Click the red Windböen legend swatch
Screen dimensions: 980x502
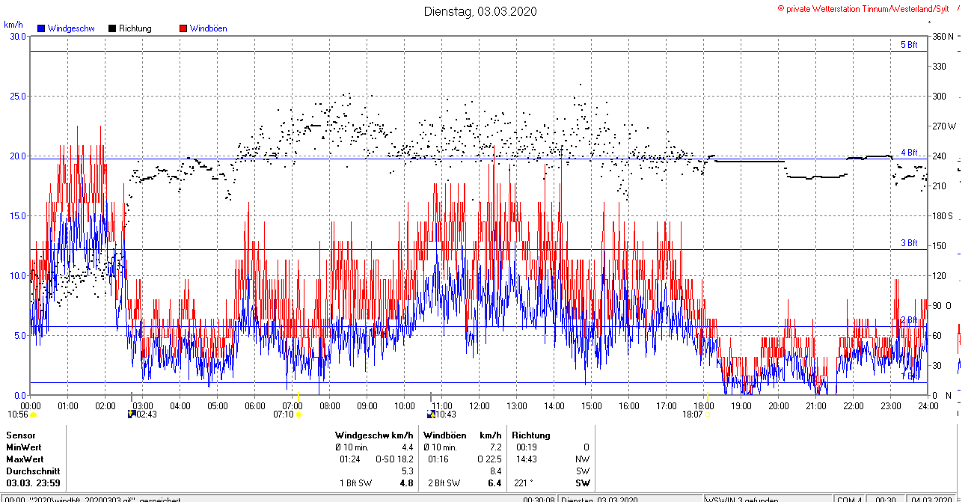click(x=183, y=28)
